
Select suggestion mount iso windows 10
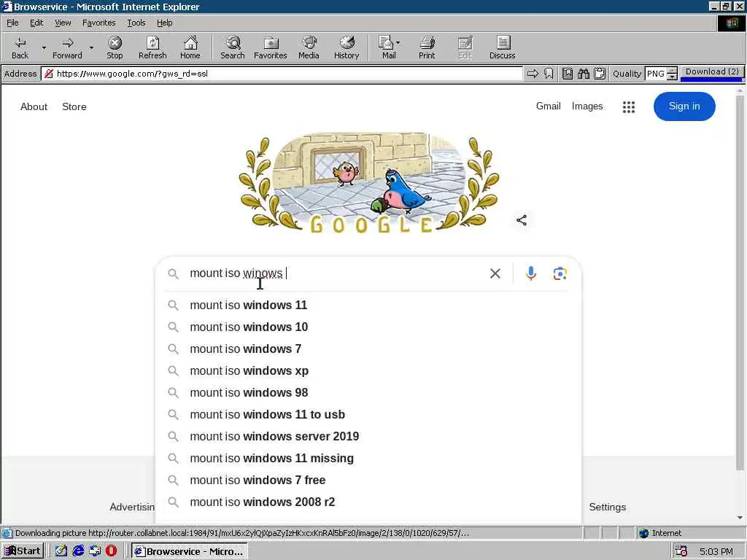click(x=368, y=327)
